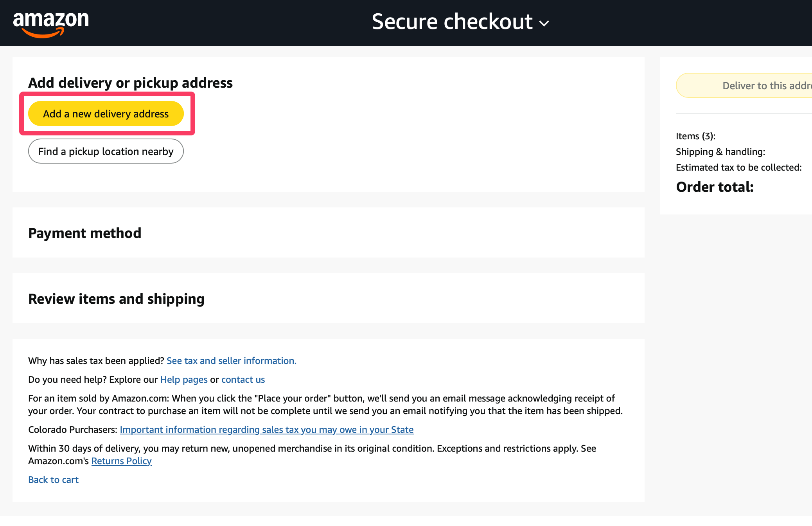This screenshot has height=526, width=812.
Task: Expand the Secure checkout chevron arrow
Action: point(544,23)
